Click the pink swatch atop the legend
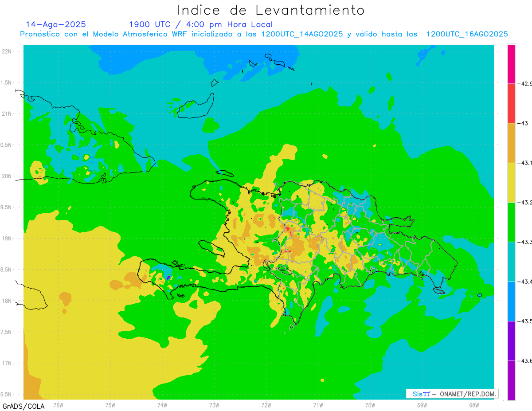 [511, 63]
